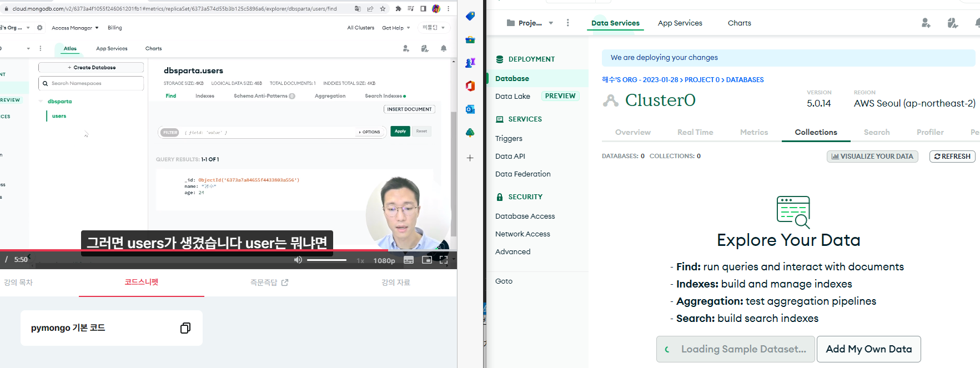Mute the video with the speaker icon
Screen dimensions: 980x368
298,260
